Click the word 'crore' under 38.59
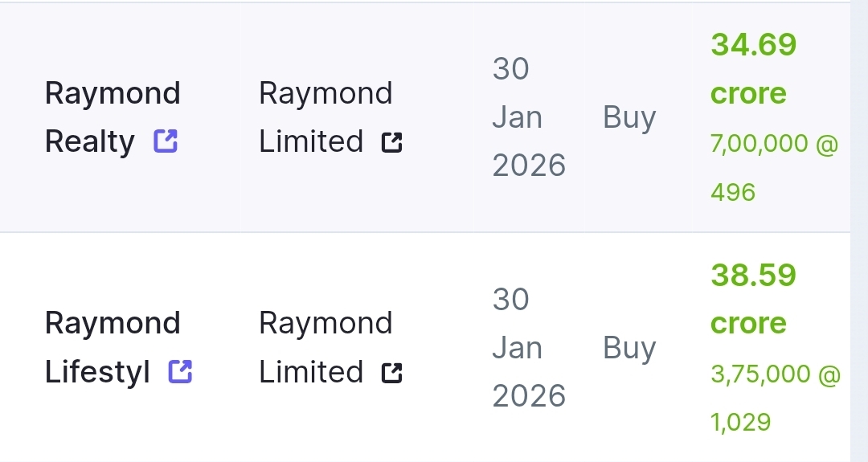868x462 pixels. coord(748,323)
